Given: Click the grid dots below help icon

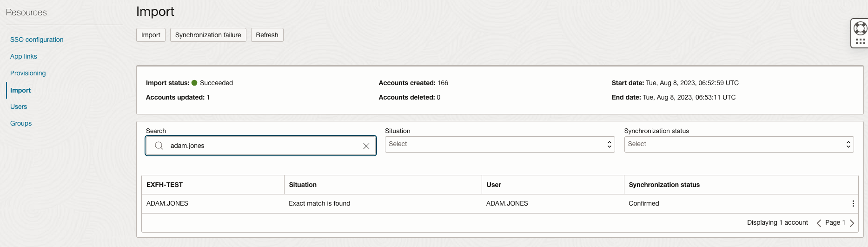Looking at the screenshot, I should click(x=860, y=41).
